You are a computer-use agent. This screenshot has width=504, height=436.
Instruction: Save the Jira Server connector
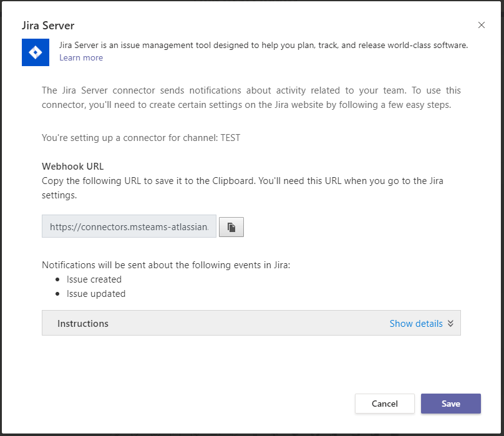click(x=450, y=404)
